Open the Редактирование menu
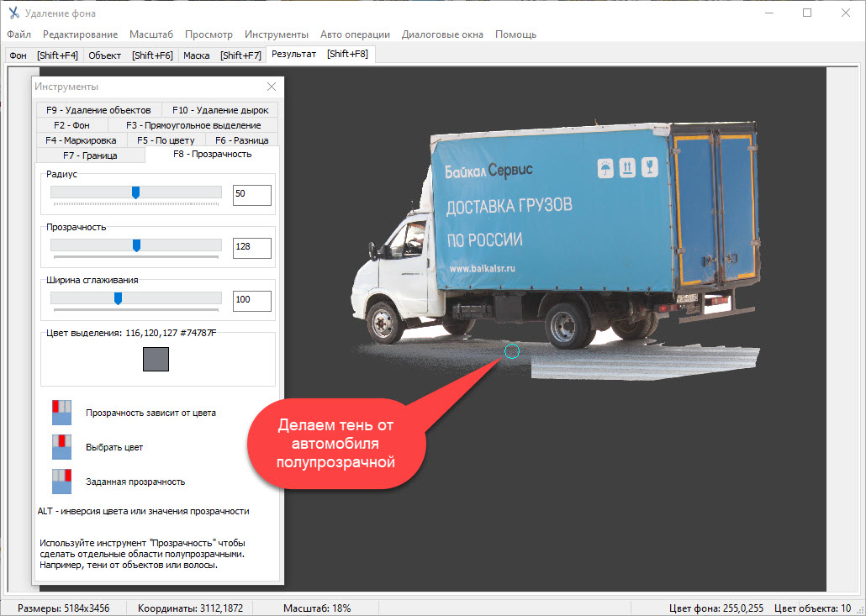The height and width of the screenshot is (616, 866). click(80, 34)
